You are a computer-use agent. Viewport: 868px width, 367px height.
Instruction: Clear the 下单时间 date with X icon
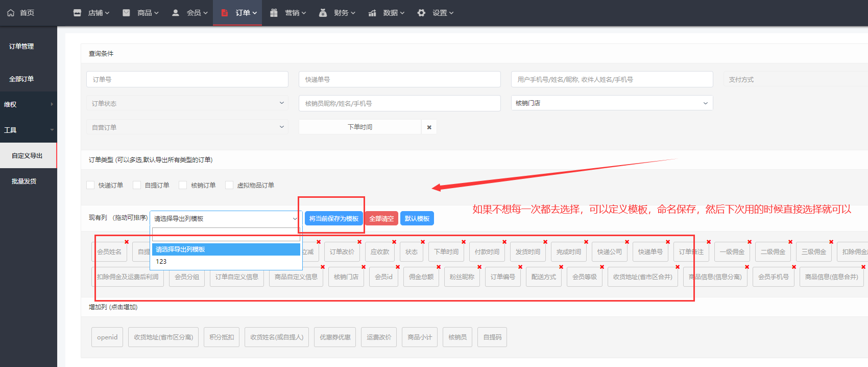429,127
